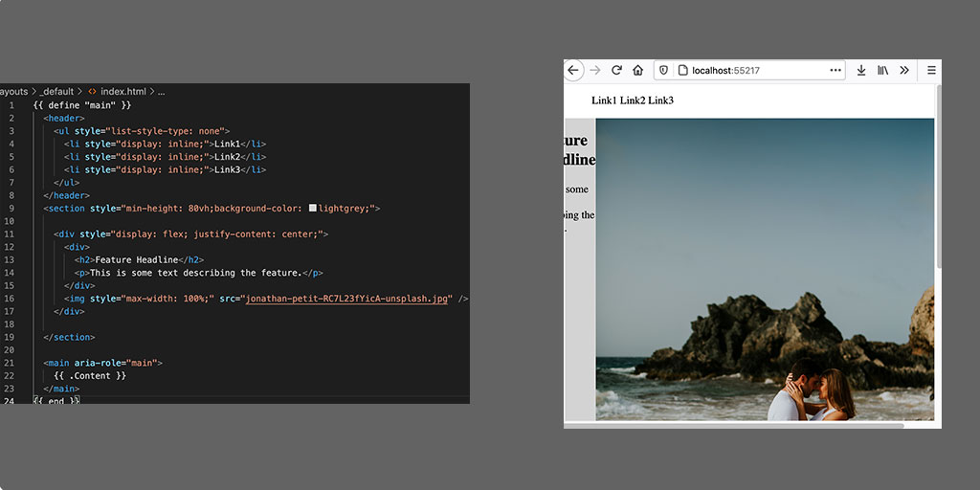Open the page actions three-dots menu
The width and height of the screenshot is (980, 490).
point(835,70)
